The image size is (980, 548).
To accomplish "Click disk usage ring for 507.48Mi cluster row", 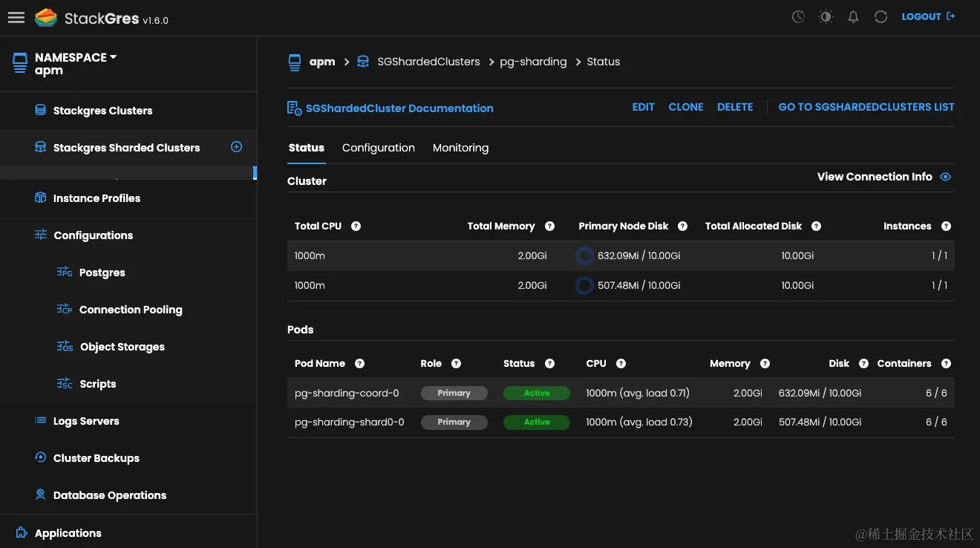I will point(585,285).
